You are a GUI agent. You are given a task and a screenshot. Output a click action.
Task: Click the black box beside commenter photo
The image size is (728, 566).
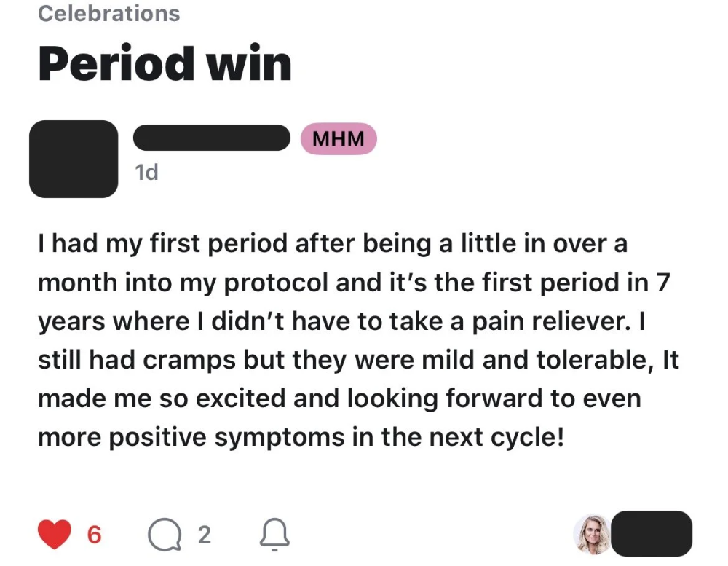click(652, 534)
